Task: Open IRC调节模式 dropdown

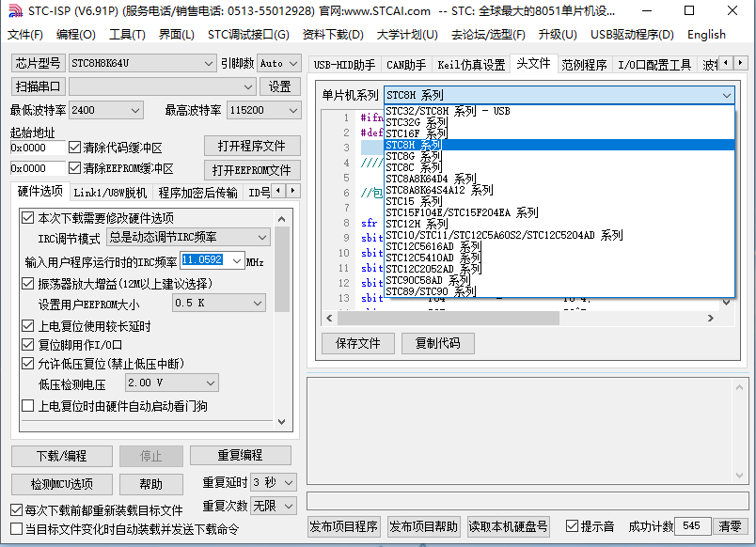Action: pyautogui.click(x=188, y=237)
